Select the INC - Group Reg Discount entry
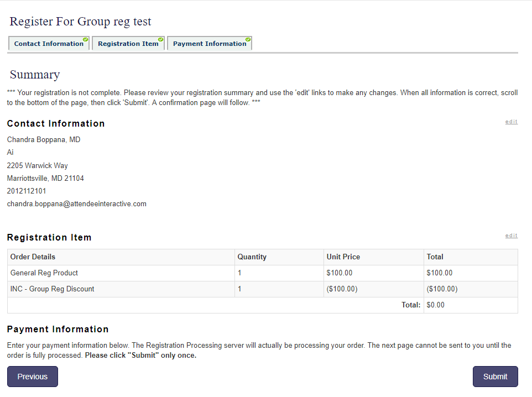 tap(53, 289)
